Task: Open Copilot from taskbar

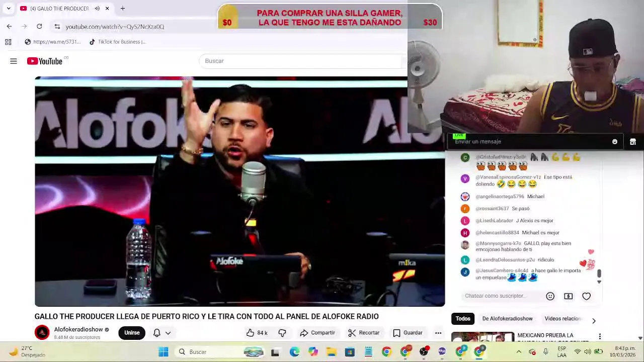Action: [x=313, y=352]
